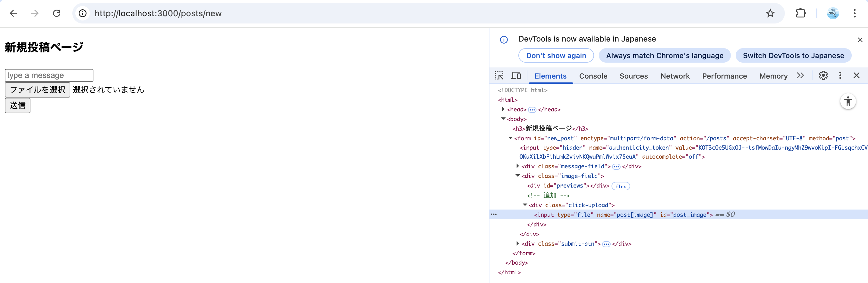Screen dimensions: 868x283
Task: Go back using the browser back arrow
Action: (14, 14)
